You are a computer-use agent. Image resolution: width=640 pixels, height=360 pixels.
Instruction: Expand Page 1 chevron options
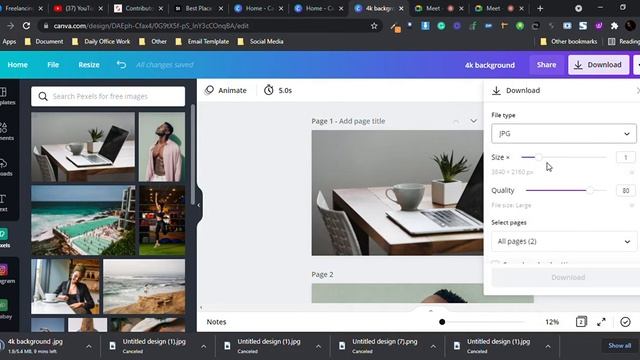coord(473,121)
